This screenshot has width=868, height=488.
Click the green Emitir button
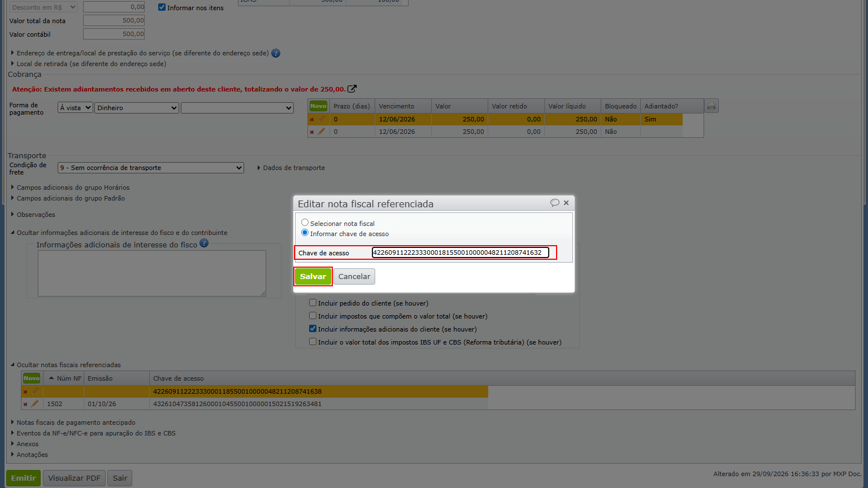tap(23, 478)
